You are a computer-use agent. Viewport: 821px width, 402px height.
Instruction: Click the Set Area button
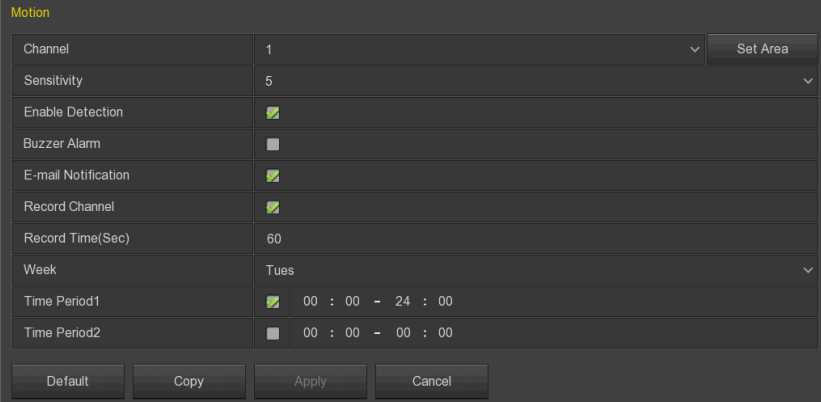762,49
